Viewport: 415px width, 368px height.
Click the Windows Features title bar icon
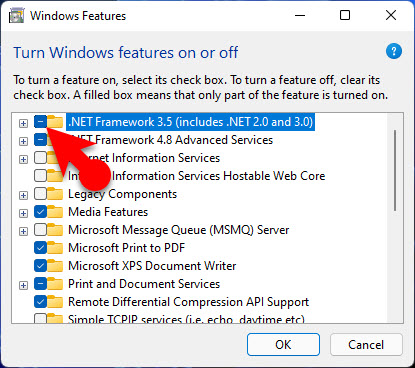click(x=17, y=16)
